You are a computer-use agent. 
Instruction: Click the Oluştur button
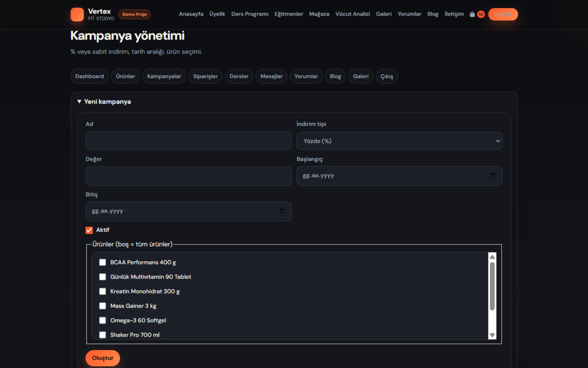pyautogui.click(x=102, y=358)
